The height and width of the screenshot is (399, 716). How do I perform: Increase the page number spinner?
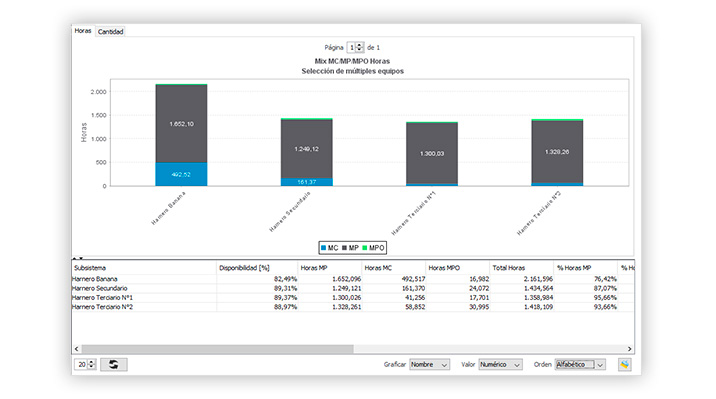click(360, 45)
